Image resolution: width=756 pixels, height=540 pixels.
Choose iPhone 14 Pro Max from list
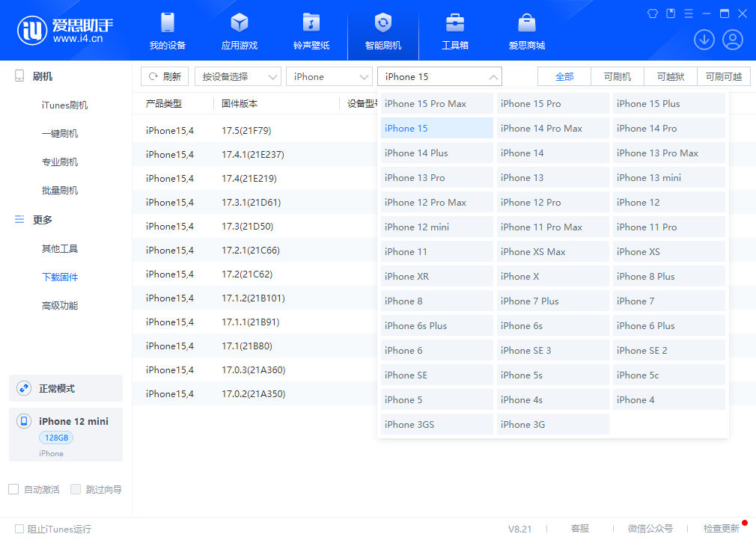553,128
